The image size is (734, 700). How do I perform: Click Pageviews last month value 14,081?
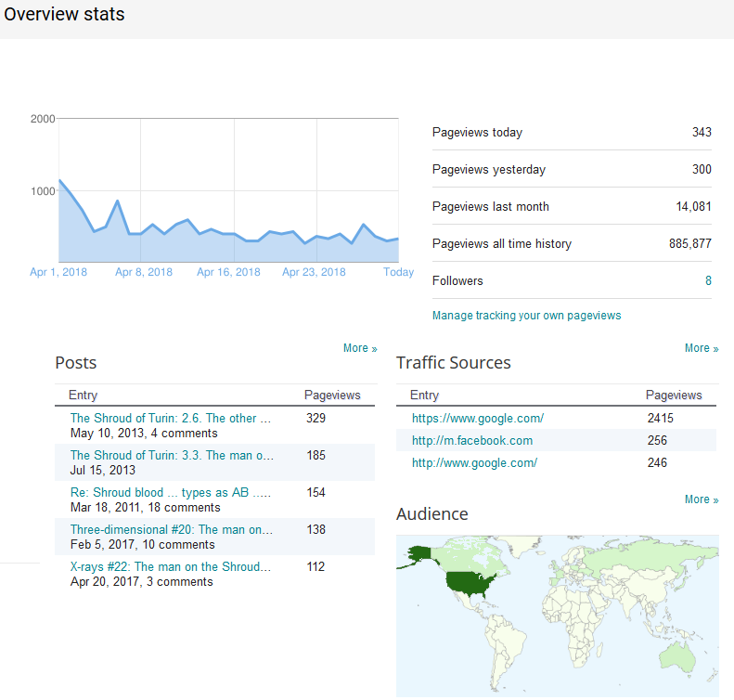click(x=694, y=206)
